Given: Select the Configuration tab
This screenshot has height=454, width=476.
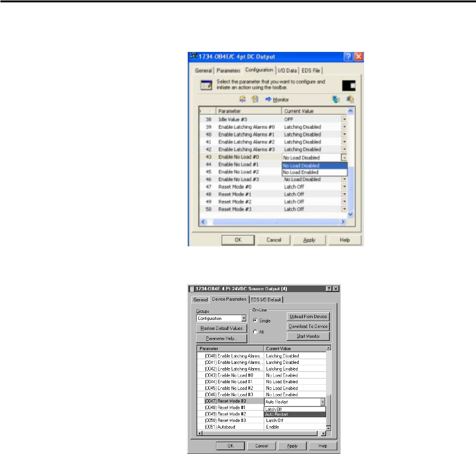Looking at the screenshot, I should [x=259, y=70].
